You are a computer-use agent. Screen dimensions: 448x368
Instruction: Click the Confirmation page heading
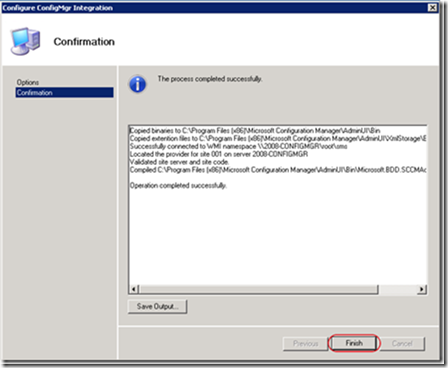click(x=84, y=42)
